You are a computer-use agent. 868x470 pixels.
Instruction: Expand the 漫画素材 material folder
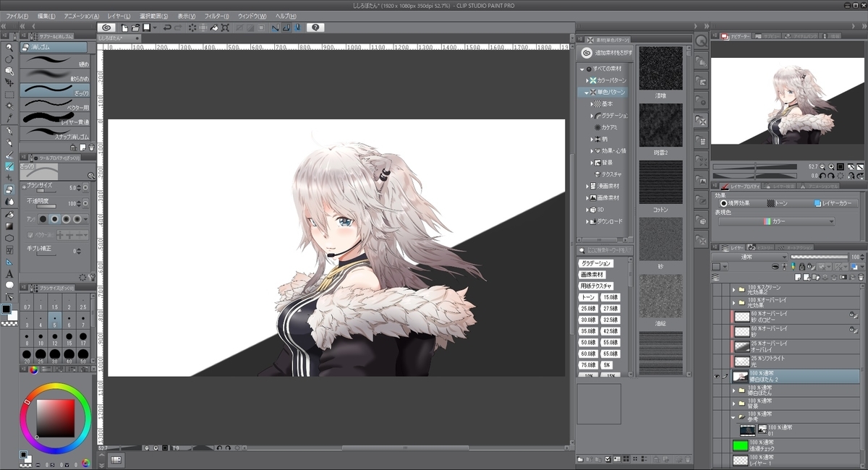pos(587,186)
